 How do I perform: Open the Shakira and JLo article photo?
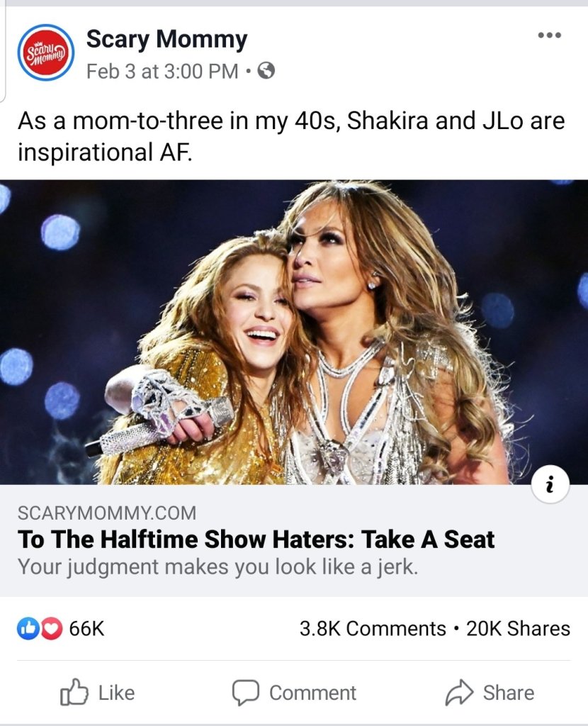(x=294, y=332)
